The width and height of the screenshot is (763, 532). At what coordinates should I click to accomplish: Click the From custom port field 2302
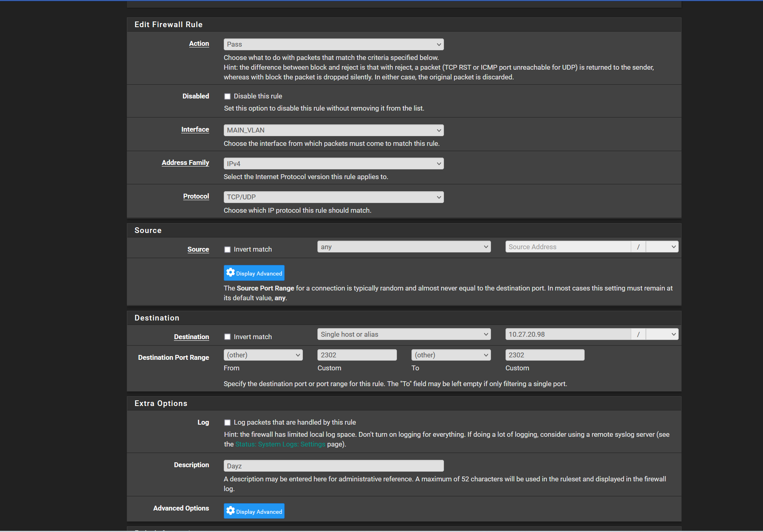click(x=357, y=355)
